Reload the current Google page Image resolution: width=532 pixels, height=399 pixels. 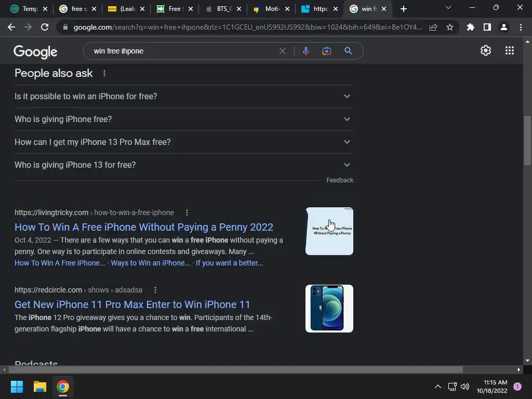[x=45, y=27]
